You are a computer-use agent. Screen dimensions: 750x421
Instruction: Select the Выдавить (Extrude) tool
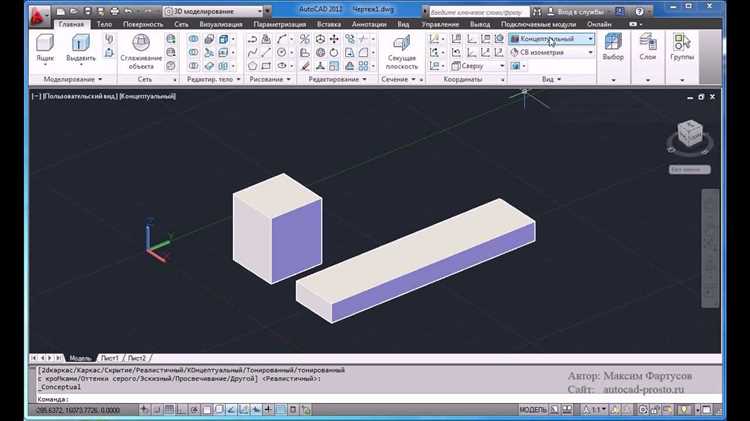point(80,49)
